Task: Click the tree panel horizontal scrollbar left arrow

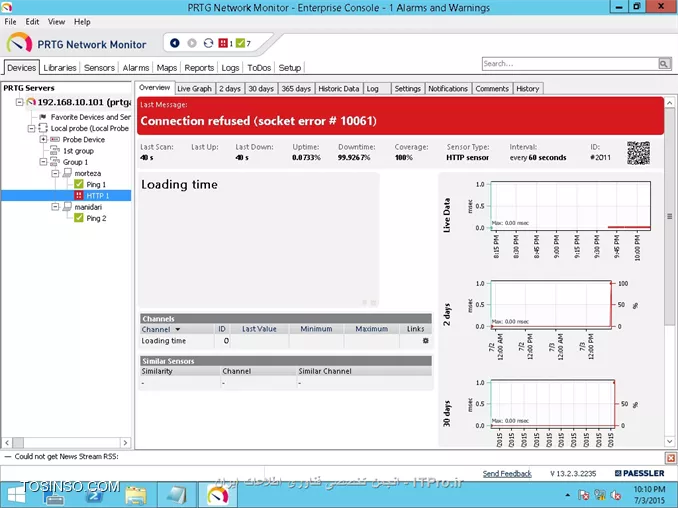Action: coord(7,443)
